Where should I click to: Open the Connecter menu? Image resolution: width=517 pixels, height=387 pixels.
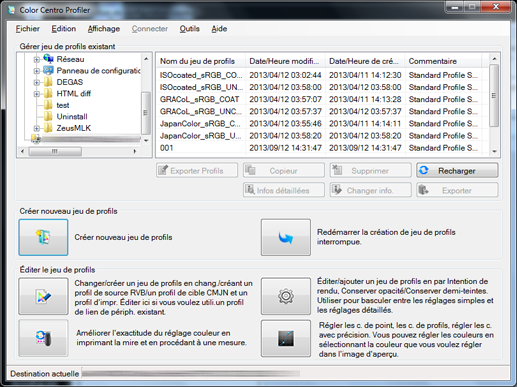coord(150,29)
